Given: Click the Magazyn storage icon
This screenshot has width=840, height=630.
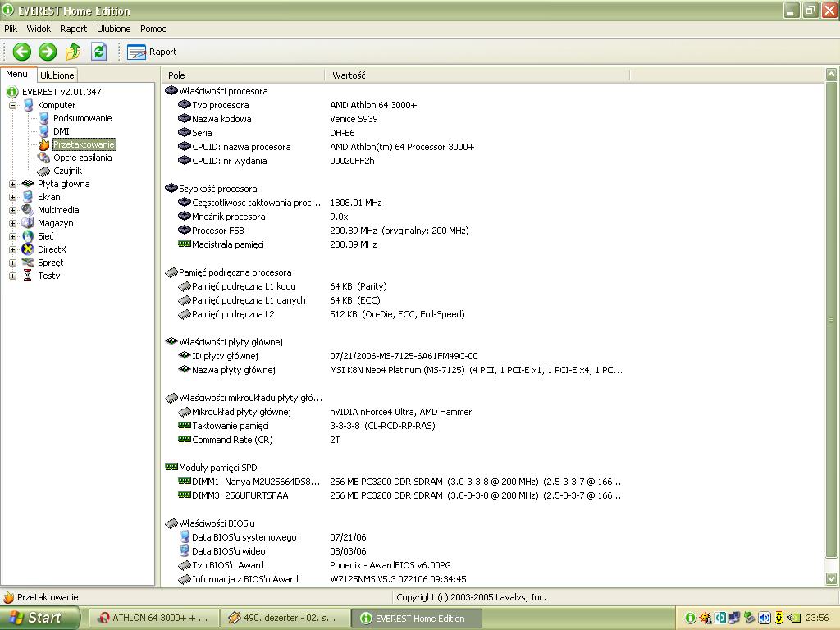Looking at the screenshot, I should [x=28, y=223].
